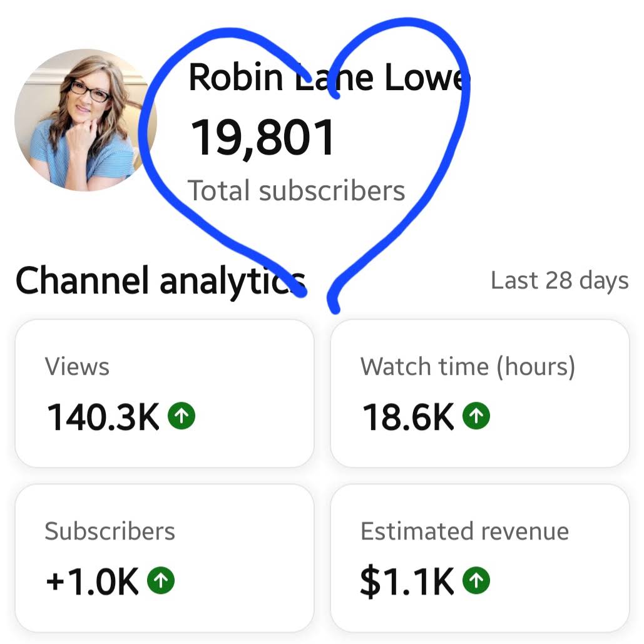Click the Total subscribers label
Viewport: 644px width, 644px height.
[x=297, y=191]
